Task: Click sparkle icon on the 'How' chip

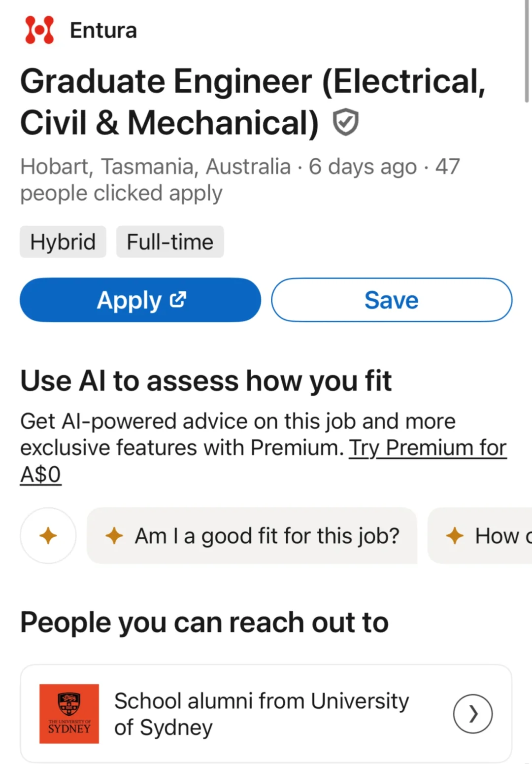Action: (455, 535)
